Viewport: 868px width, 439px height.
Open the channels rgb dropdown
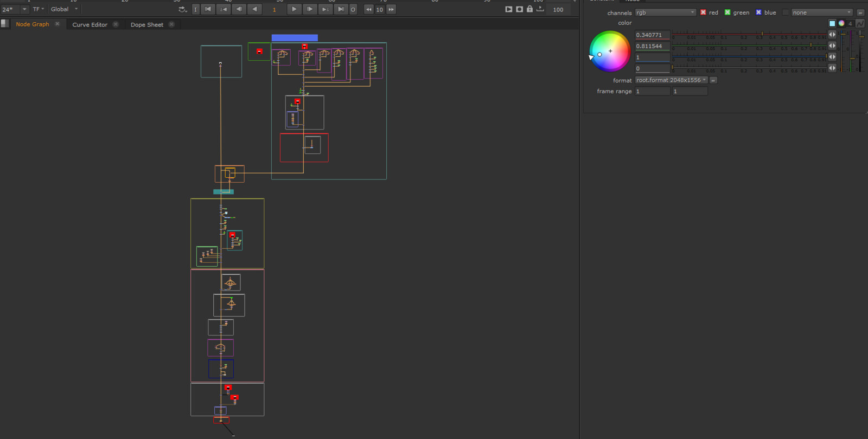pos(666,12)
